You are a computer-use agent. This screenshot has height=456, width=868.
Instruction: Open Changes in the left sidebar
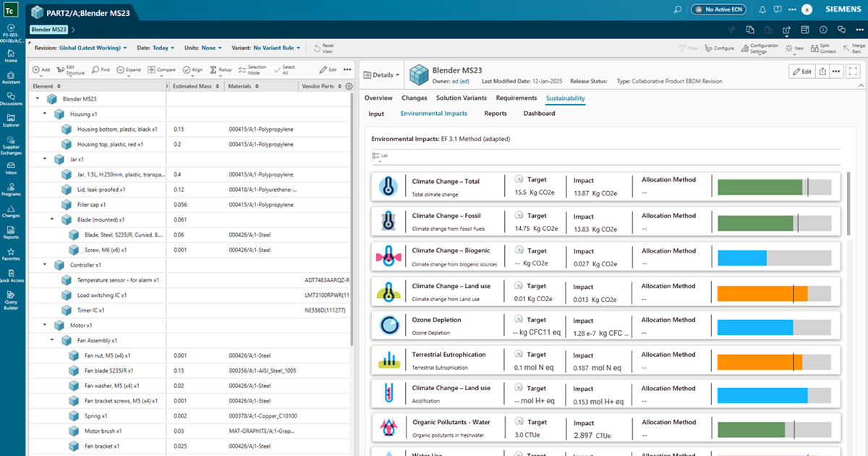[x=11, y=211]
